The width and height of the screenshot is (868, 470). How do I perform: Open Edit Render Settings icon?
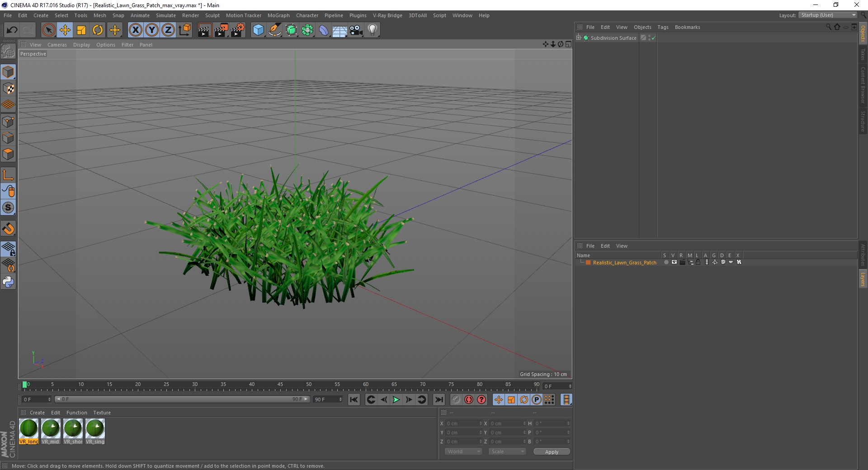[238, 30]
